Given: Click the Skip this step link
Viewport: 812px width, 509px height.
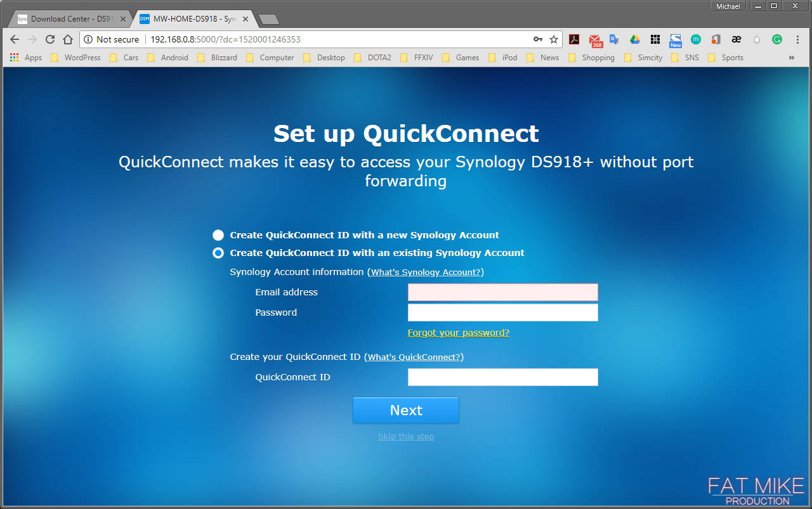Looking at the screenshot, I should click(406, 437).
